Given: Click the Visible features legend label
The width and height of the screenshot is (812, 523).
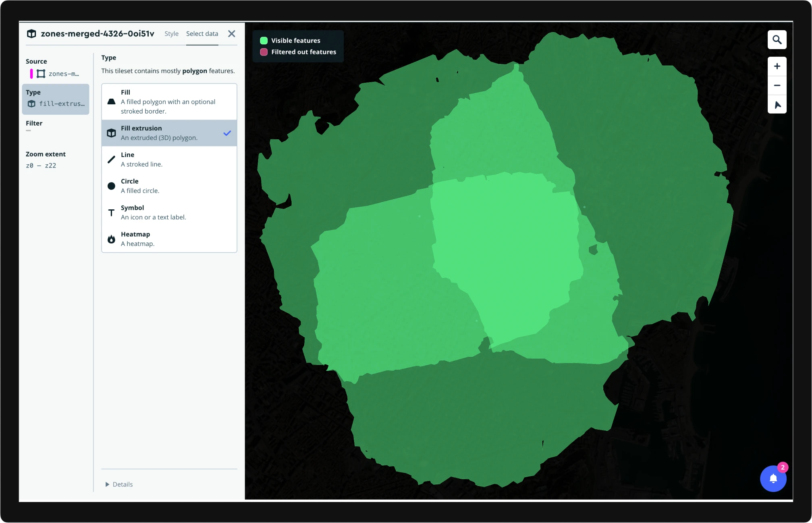Looking at the screenshot, I should click(296, 41).
